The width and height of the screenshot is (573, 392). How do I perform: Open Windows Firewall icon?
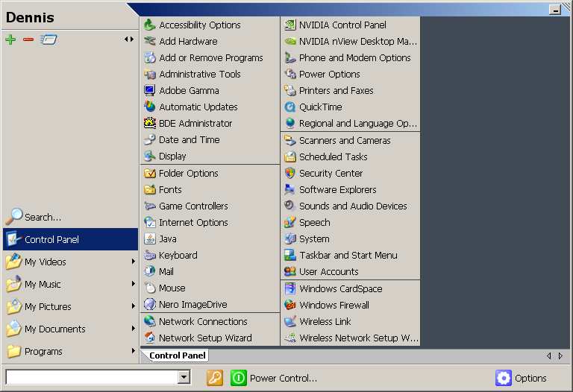tap(289, 305)
